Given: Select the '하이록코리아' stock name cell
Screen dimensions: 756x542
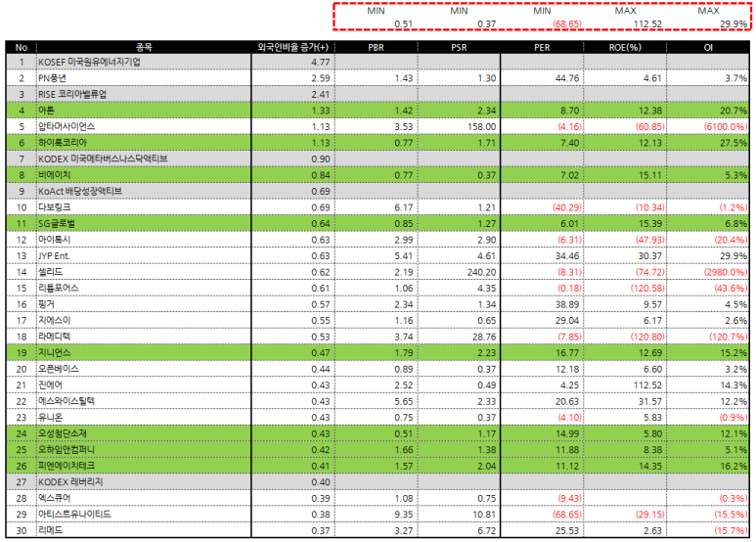Looking at the screenshot, I should (x=144, y=143).
